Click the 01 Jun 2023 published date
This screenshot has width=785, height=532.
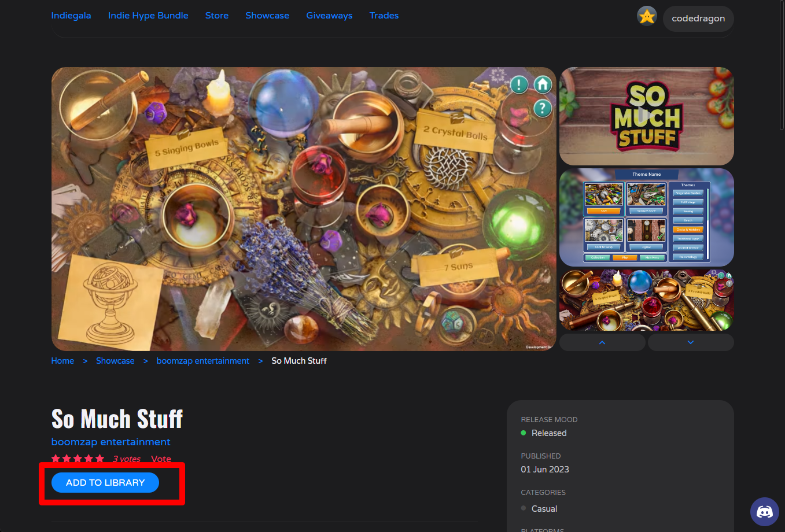click(545, 470)
